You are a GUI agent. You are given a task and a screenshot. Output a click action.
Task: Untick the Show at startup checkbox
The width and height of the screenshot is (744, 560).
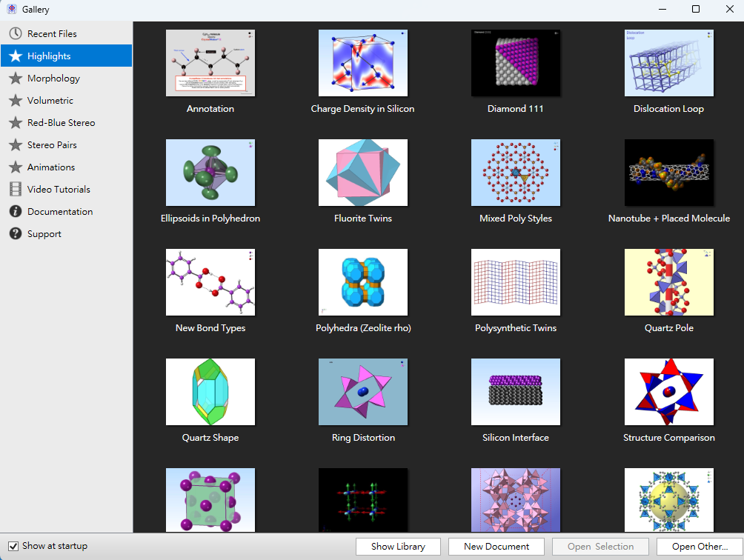tap(13, 546)
